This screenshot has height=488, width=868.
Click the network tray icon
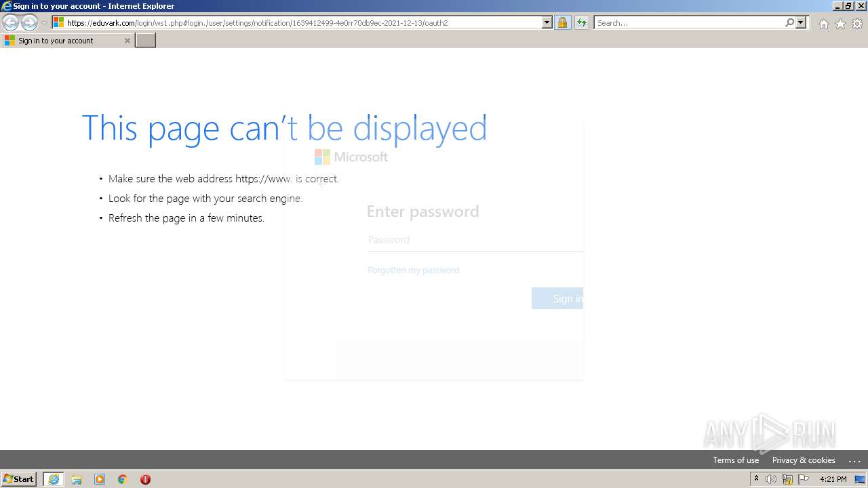click(x=787, y=479)
